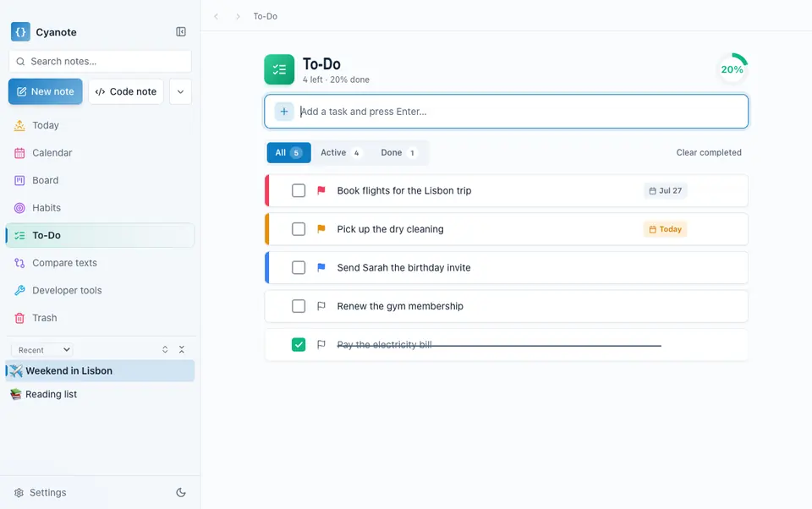Screen dimensions: 812x509
Task: Click the To-Do breadcrumb text
Action: pyautogui.click(x=265, y=17)
